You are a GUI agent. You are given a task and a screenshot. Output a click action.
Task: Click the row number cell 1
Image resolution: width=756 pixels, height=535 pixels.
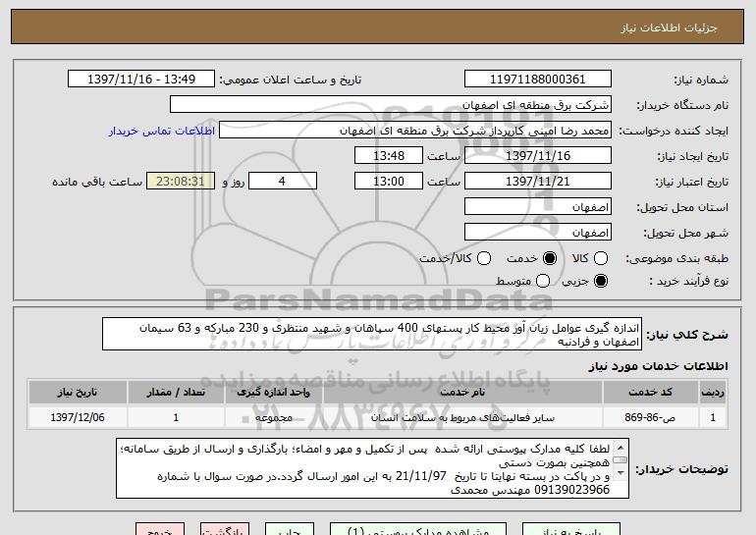click(713, 417)
